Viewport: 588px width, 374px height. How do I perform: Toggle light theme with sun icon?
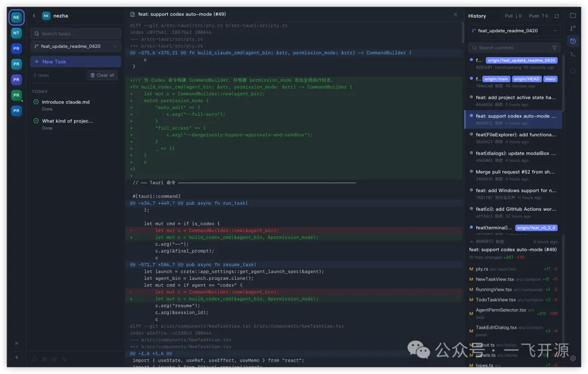point(54,359)
